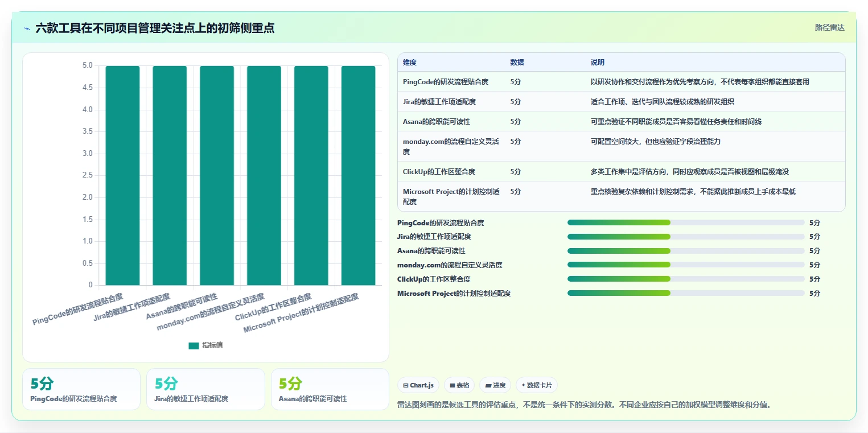The image size is (868, 433).
Task: Click the 说明 column header
Action: 598,63
